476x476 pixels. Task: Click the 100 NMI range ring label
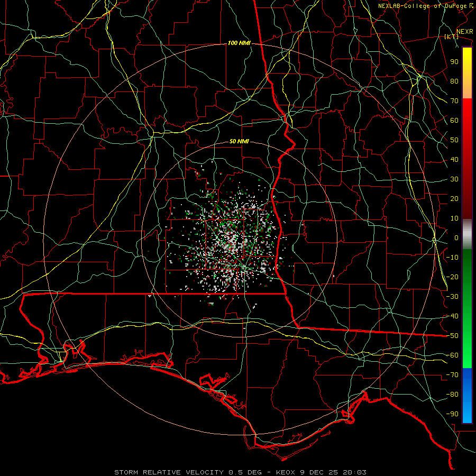239,43
